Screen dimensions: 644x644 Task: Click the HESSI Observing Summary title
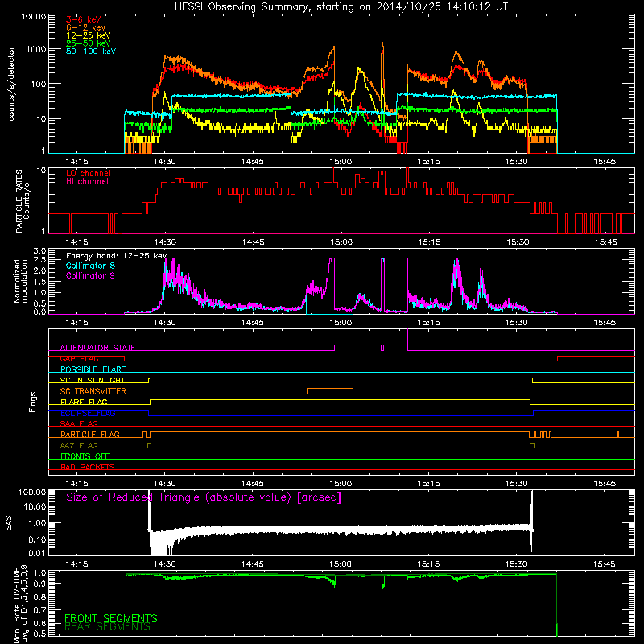[x=341, y=7]
